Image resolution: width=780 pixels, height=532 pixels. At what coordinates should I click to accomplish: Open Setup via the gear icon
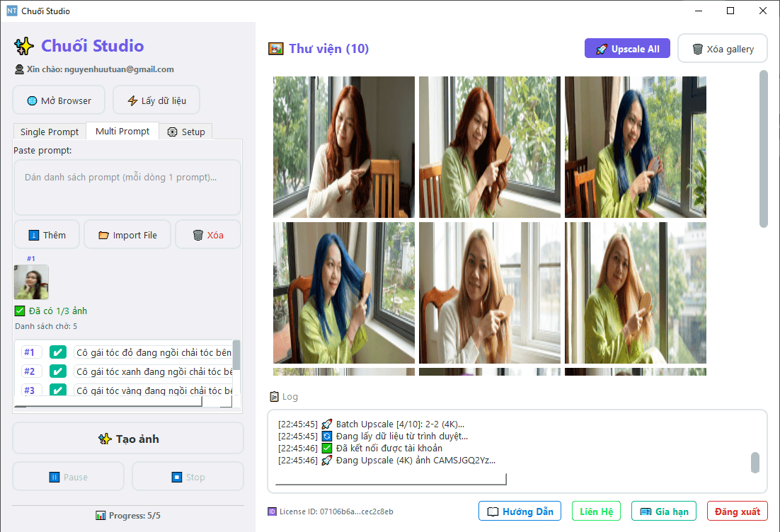(171, 132)
